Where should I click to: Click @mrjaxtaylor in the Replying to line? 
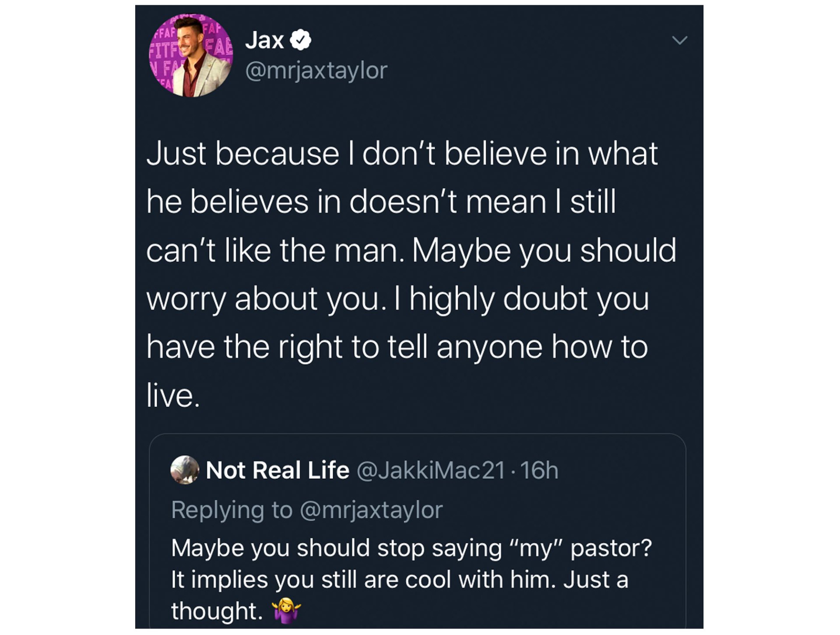coord(371,510)
